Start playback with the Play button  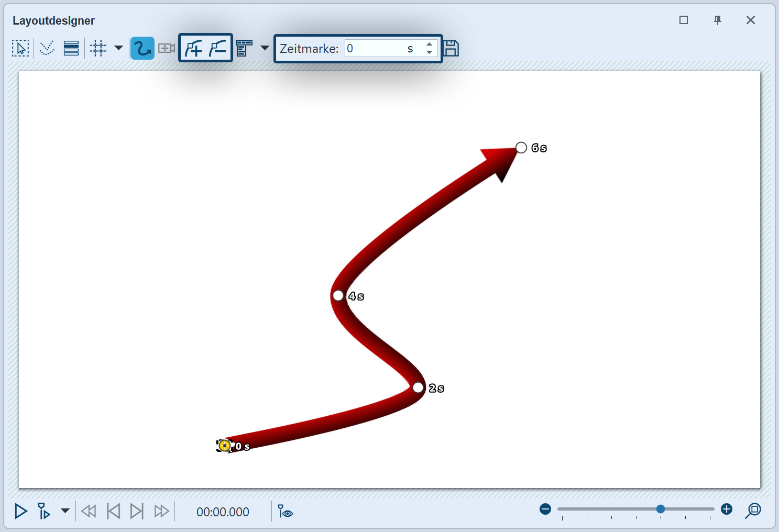pos(20,511)
